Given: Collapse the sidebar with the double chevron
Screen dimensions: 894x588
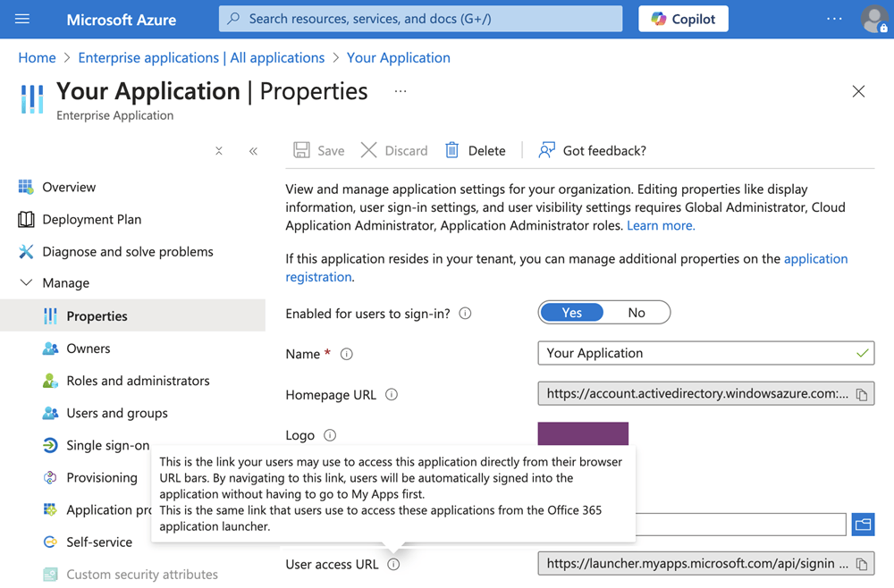Looking at the screenshot, I should coord(253,151).
